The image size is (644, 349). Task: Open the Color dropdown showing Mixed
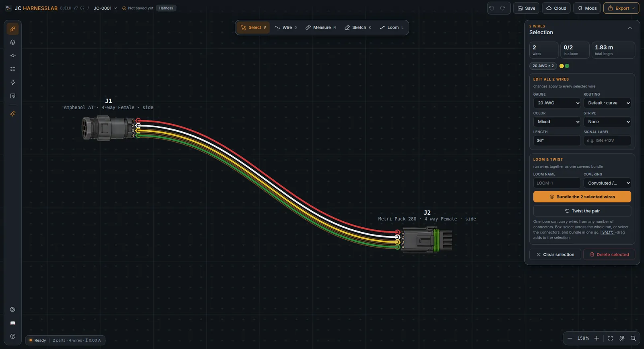click(557, 122)
